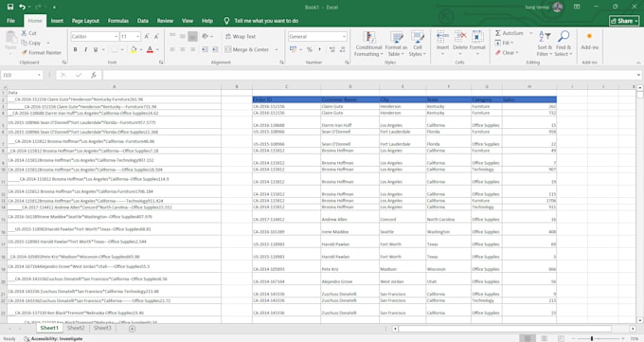Delete cells using the Delete button
Image resolution: width=644 pixels, height=342 pixels.
coord(460,44)
